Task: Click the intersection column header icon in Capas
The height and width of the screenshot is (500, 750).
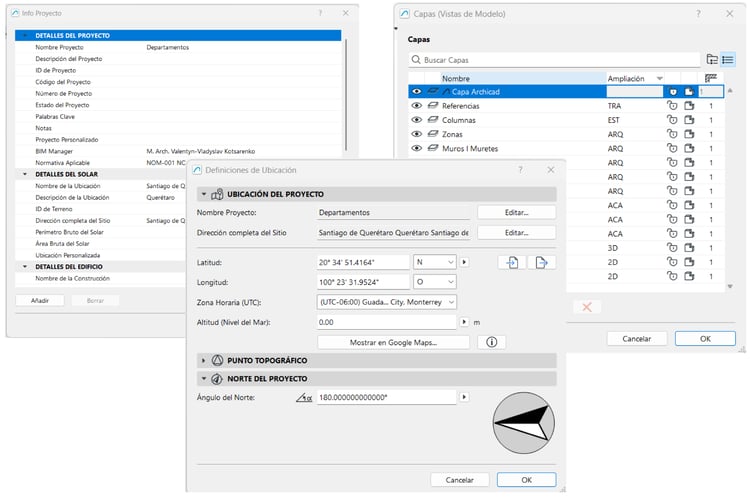Action: (711, 78)
